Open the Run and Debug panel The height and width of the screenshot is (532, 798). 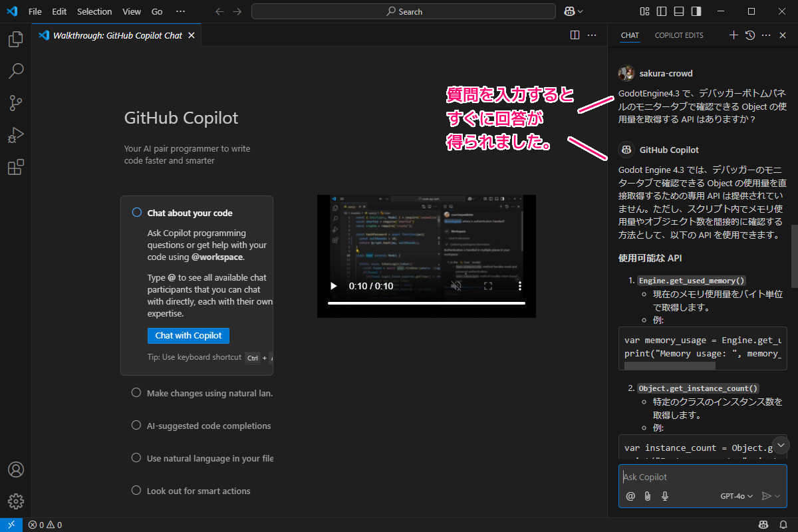coord(16,135)
